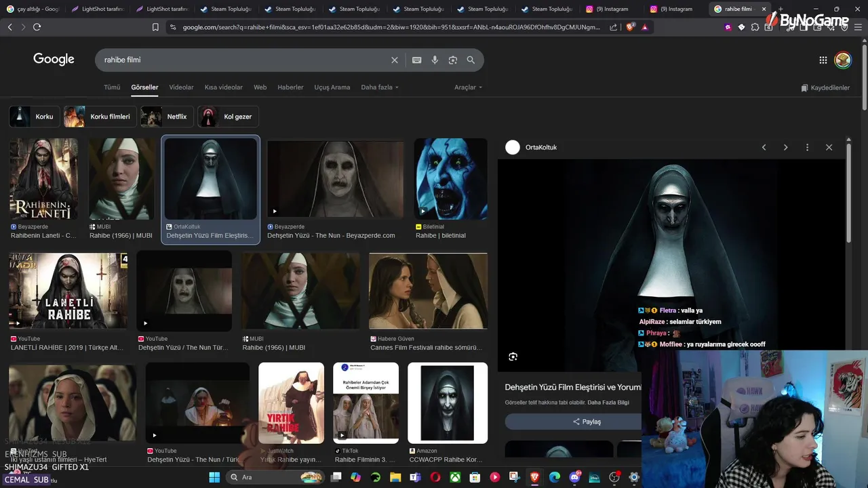Open the Google apps grid
This screenshot has height=488, width=868.
[823, 60]
